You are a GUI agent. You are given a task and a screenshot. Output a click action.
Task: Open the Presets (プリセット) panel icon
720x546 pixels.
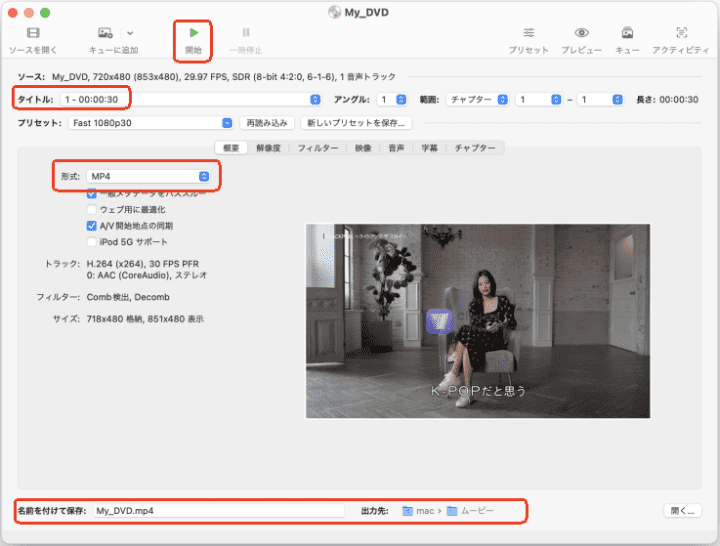(529, 33)
